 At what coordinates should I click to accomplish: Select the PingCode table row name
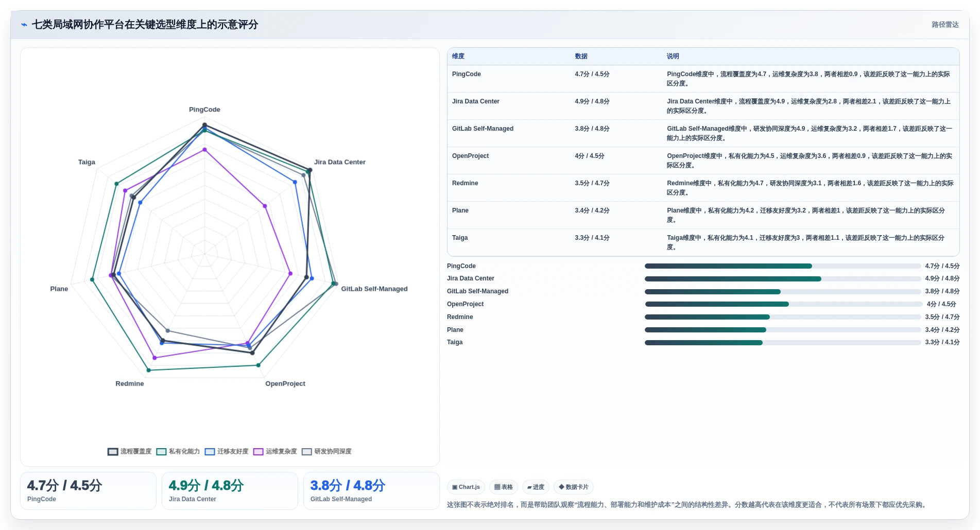[x=467, y=74]
